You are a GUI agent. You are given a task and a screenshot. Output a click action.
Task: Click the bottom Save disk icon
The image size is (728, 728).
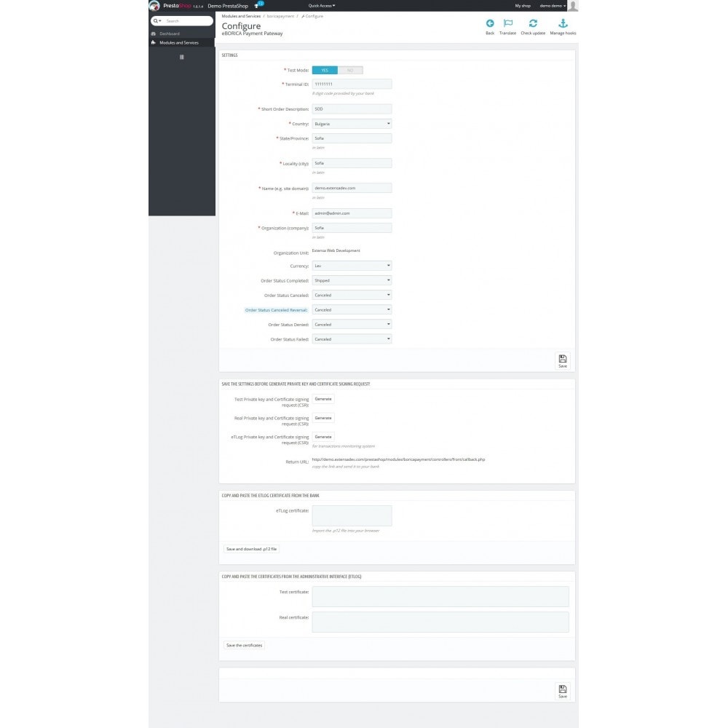click(x=563, y=691)
